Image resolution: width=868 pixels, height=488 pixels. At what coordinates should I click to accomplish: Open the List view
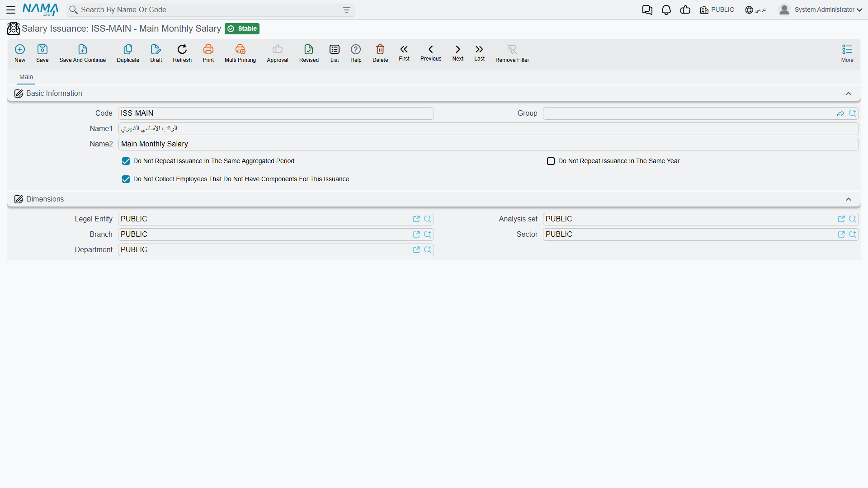coord(335,53)
